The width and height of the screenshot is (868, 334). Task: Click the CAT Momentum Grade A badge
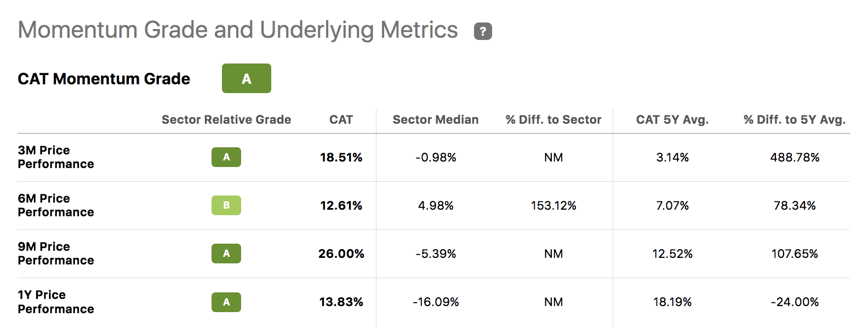pos(246,78)
